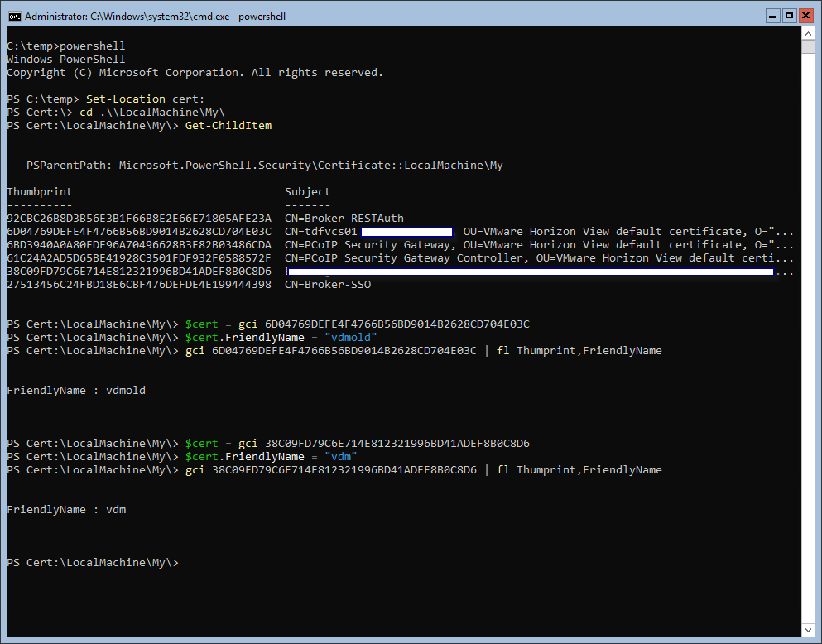Click the Thumbprint column header
The height and width of the screenshot is (644, 822).
40,192
